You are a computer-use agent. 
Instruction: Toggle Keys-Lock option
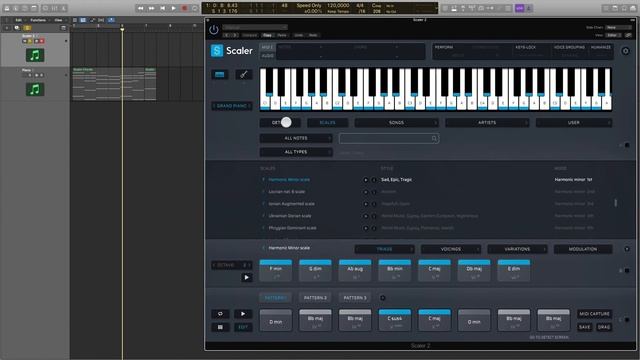pyautogui.click(x=525, y=47)
